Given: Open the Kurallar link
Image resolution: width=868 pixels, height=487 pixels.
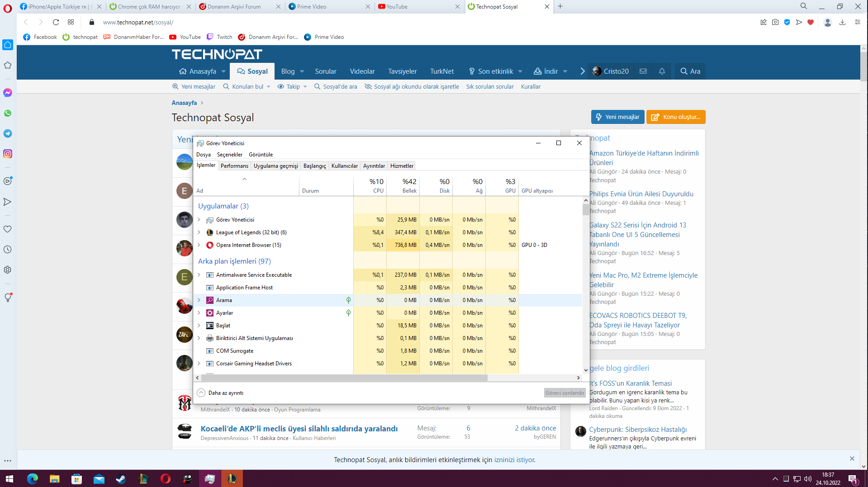Looking at the screenshot, I should (x=531, y=86).
